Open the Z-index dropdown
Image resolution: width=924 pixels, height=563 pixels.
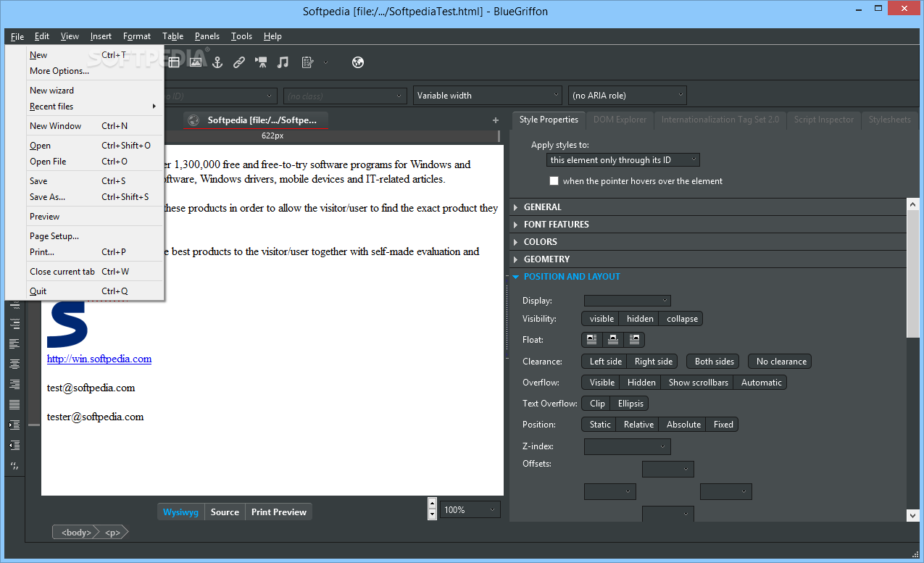628,447
